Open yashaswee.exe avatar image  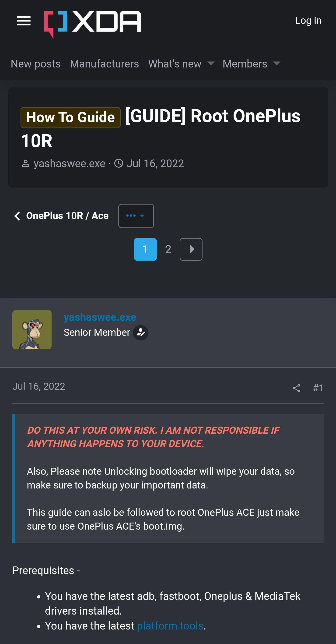point(32,329)
